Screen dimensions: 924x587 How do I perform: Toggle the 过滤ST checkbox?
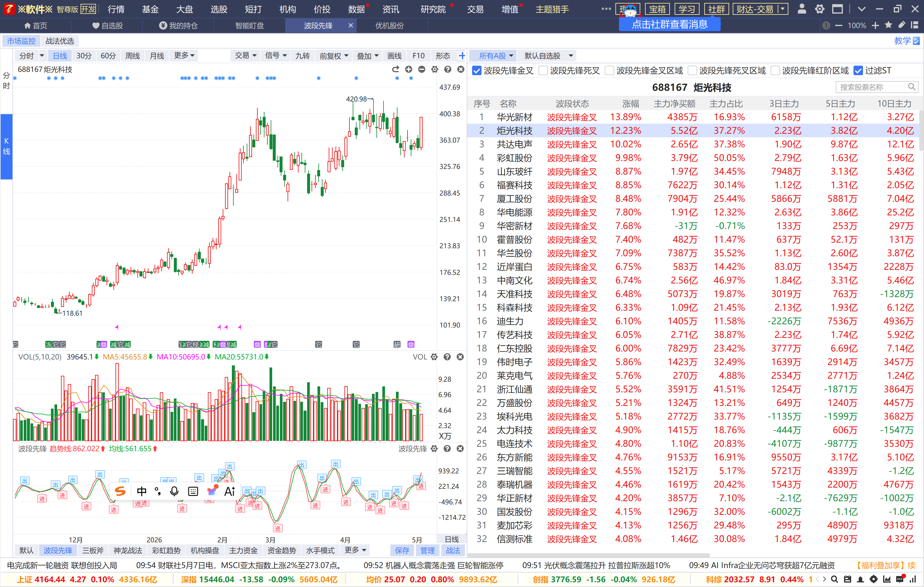click(x=858, y=70)
